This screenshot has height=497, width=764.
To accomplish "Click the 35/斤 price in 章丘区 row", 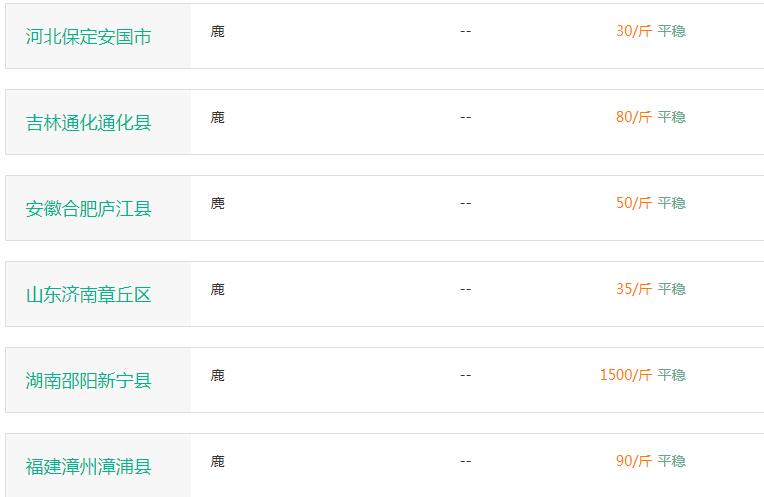I will pos(634,289).
